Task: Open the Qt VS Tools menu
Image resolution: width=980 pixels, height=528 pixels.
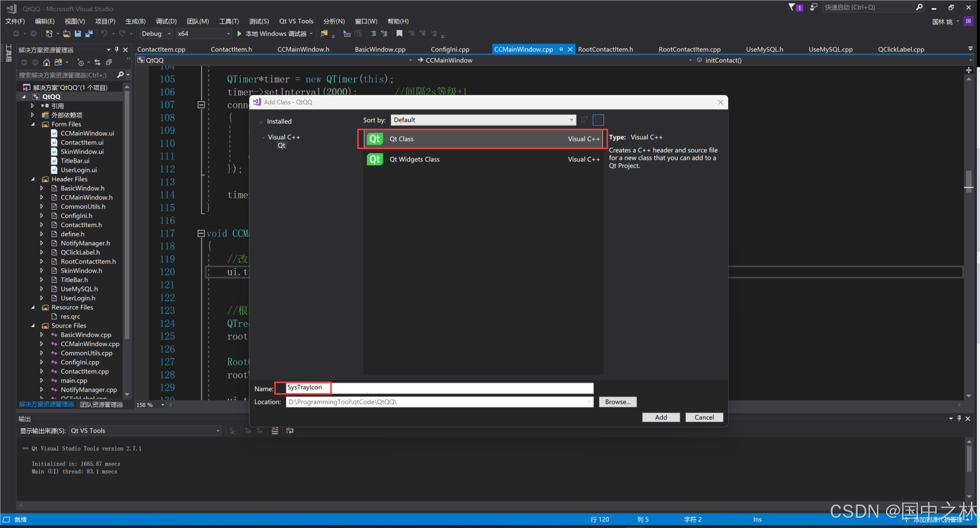Action: point(296,21)
